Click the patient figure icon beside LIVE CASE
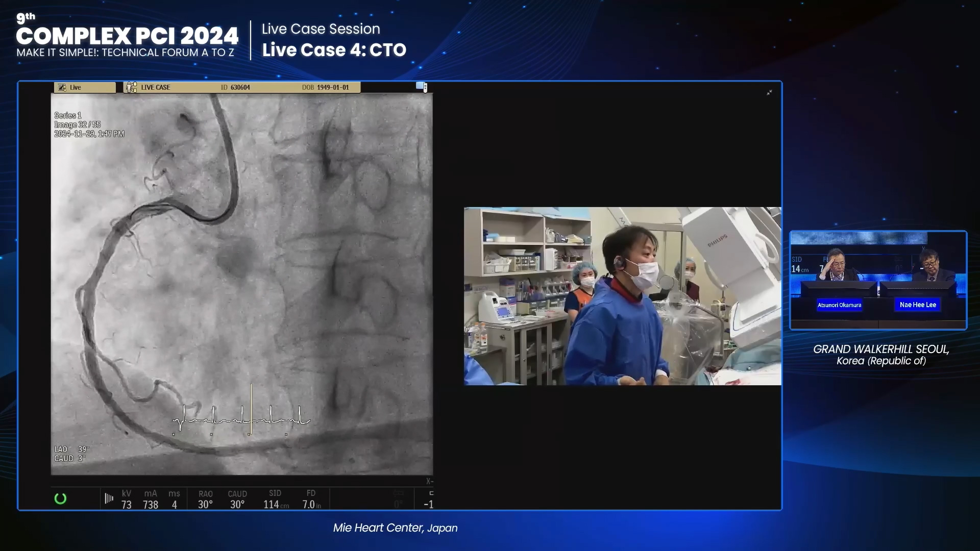This screenshot has height=551, width=980. (131, 87)
